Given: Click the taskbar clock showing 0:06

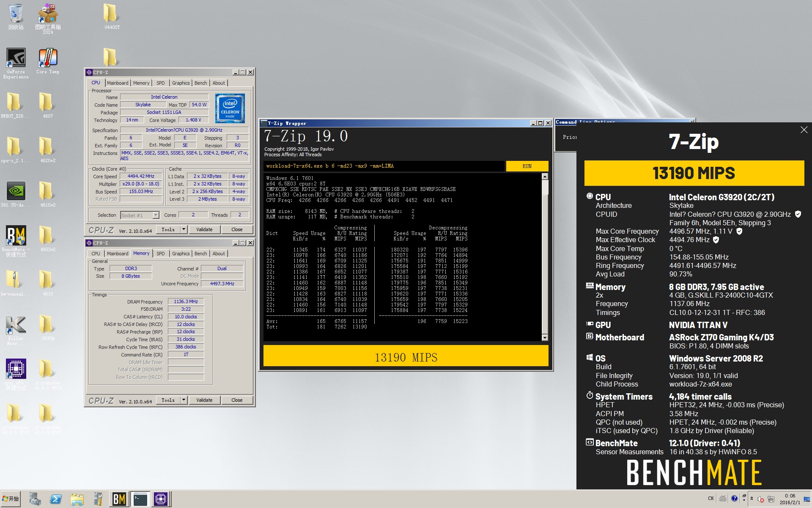Looking at the screenshot, I should pyautogui.click(x=790, y=499).
